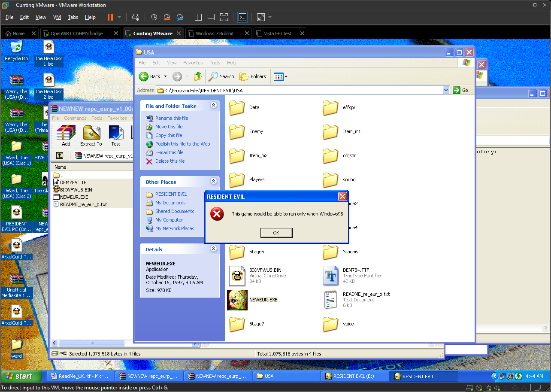The width and height of the screenshot is (551, 392).
Task: Open My Documents from Other Places
Action: [170, 203]
